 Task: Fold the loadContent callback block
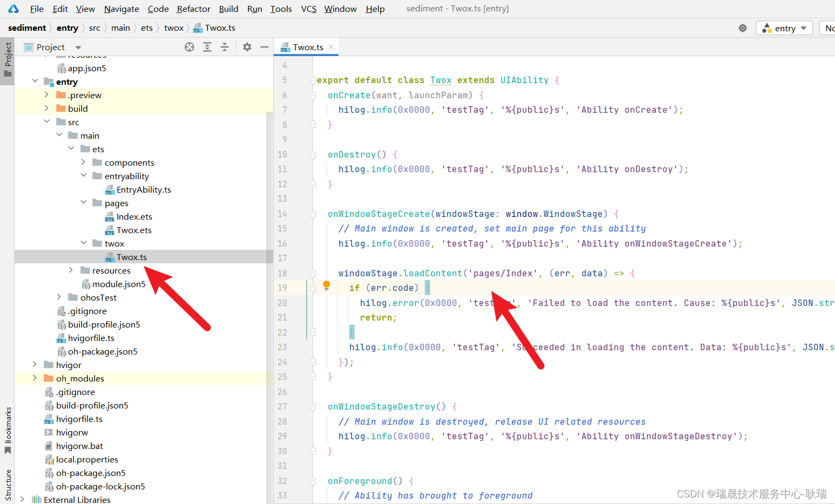(313, 274)
